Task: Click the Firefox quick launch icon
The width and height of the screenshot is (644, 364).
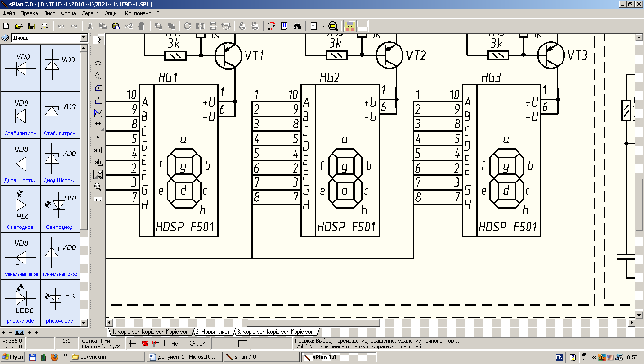Action: click(x=54, y=357)
